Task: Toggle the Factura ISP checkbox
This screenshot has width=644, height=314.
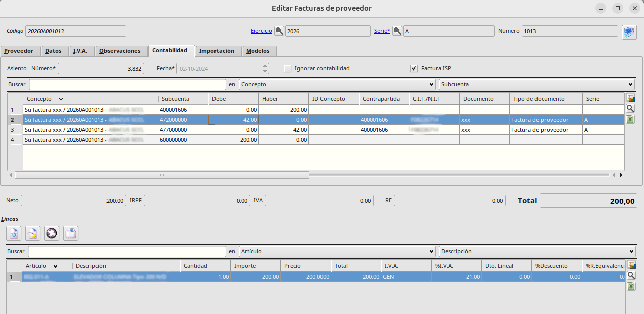Action: click(414, 68)
